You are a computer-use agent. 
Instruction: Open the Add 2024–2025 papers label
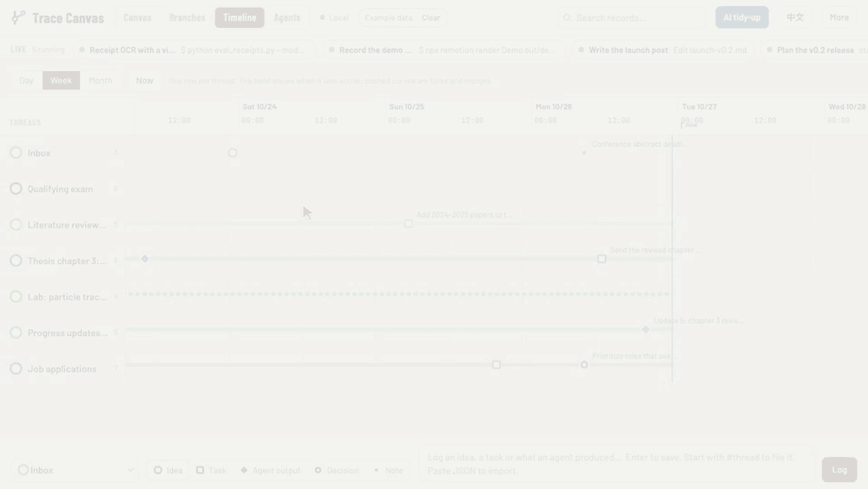[464, 215]
